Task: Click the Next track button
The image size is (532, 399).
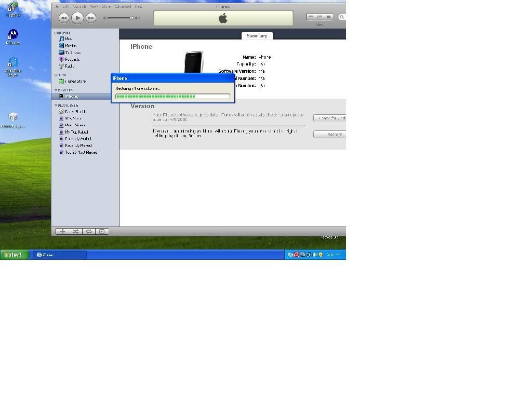Action: click(x=91, y=18)
